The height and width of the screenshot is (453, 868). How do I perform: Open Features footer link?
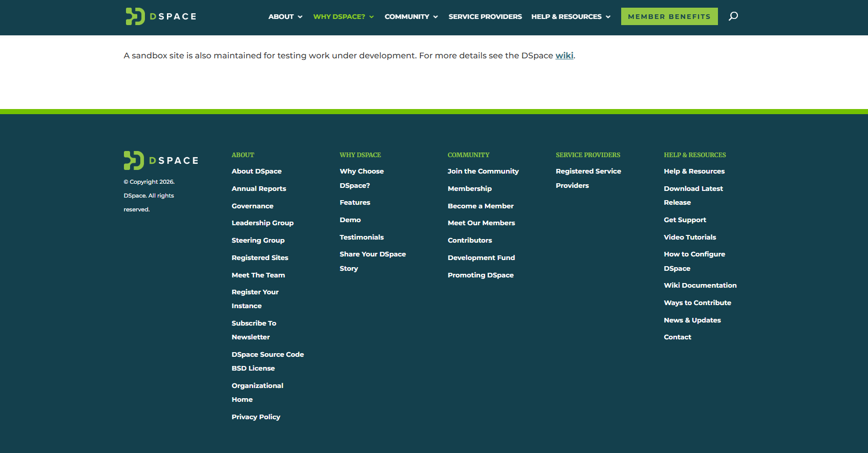pyautogui.click(x=355, y=202)
